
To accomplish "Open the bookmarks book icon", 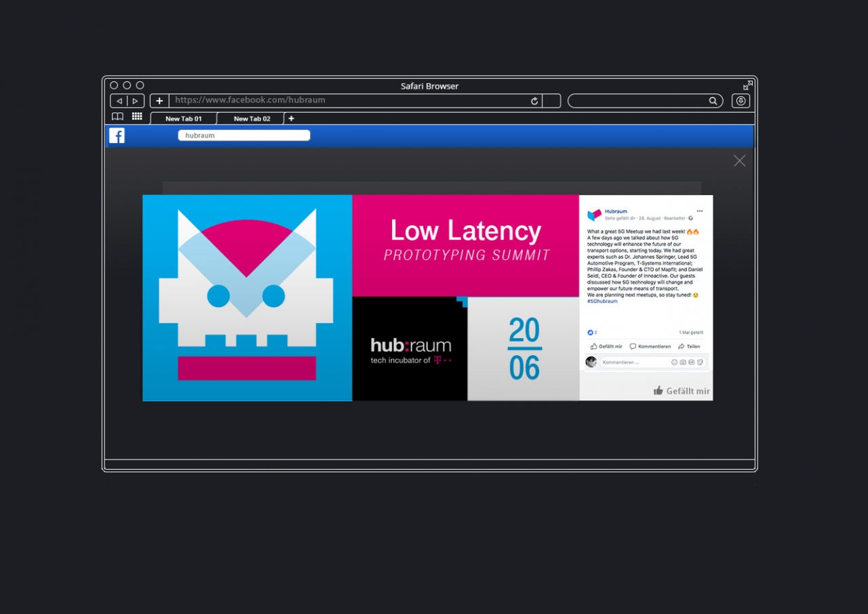I will [117, 117].
